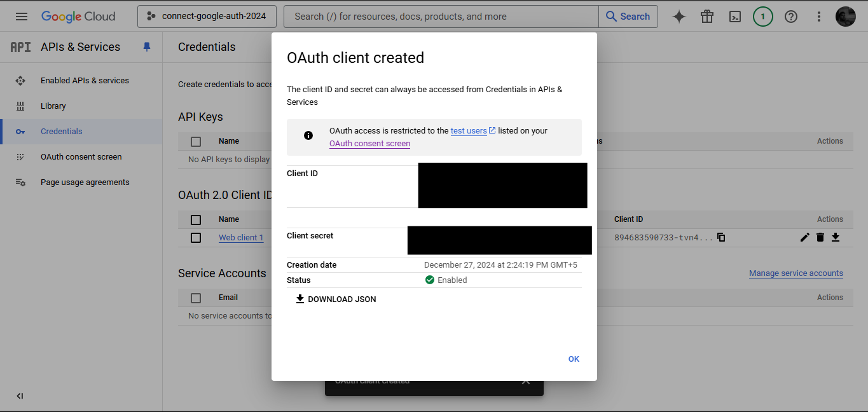Activate Cloud Shell terminal
This screenshot has width=868, height=412.
tap(734, 17)
